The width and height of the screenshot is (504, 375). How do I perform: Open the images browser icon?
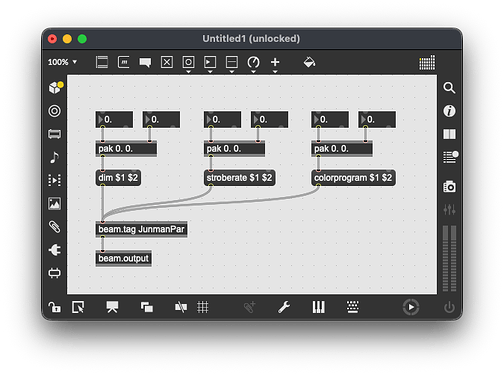click(x=55, y=204)
